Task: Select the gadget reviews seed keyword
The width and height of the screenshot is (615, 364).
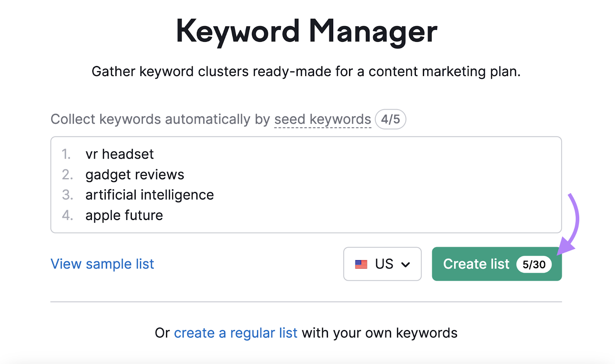Action: pyautogui.click(x=135, y=174)
